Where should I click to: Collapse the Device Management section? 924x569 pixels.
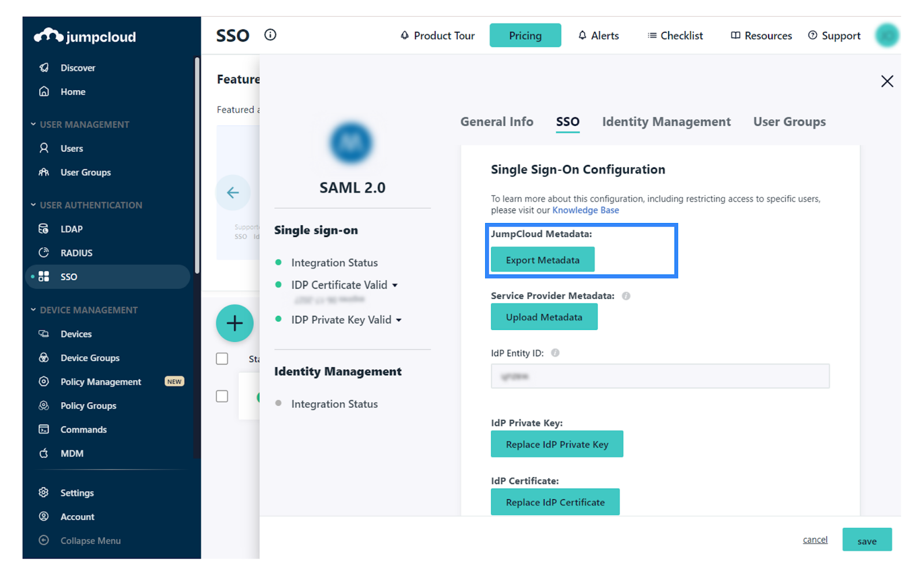pyautogui.click(x=84, y=310)
